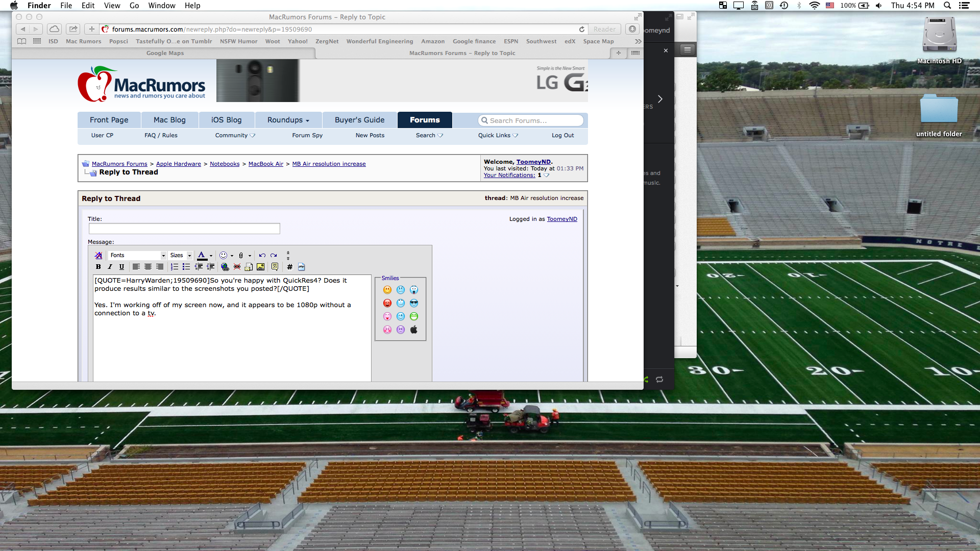980x551 pixels.
Task: Open Safari's Downloads button
Action: (632, 29)
